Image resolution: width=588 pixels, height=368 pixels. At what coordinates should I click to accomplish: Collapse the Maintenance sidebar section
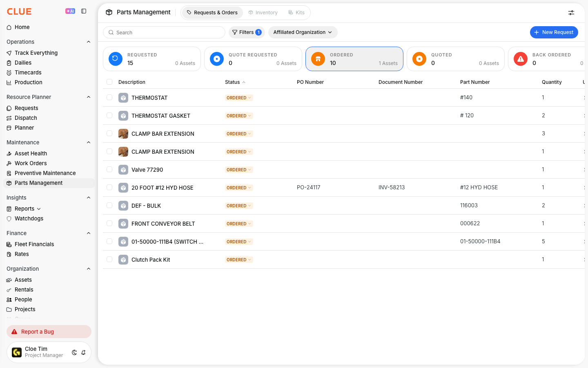coord(89,142)
